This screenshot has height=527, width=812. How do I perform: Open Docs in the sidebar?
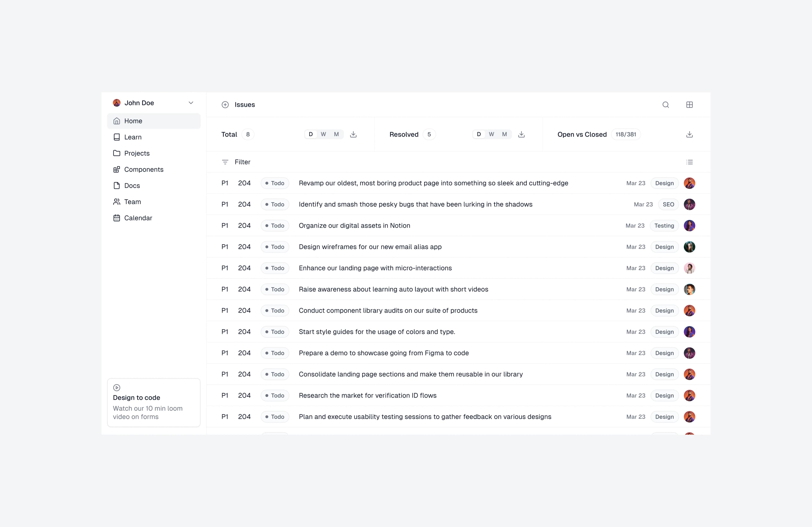tap(154, 186)
